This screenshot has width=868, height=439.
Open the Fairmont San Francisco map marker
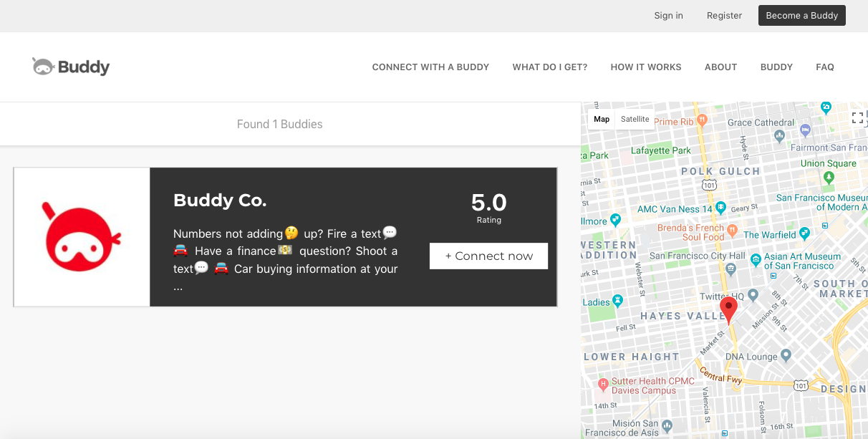pos(806,130)
